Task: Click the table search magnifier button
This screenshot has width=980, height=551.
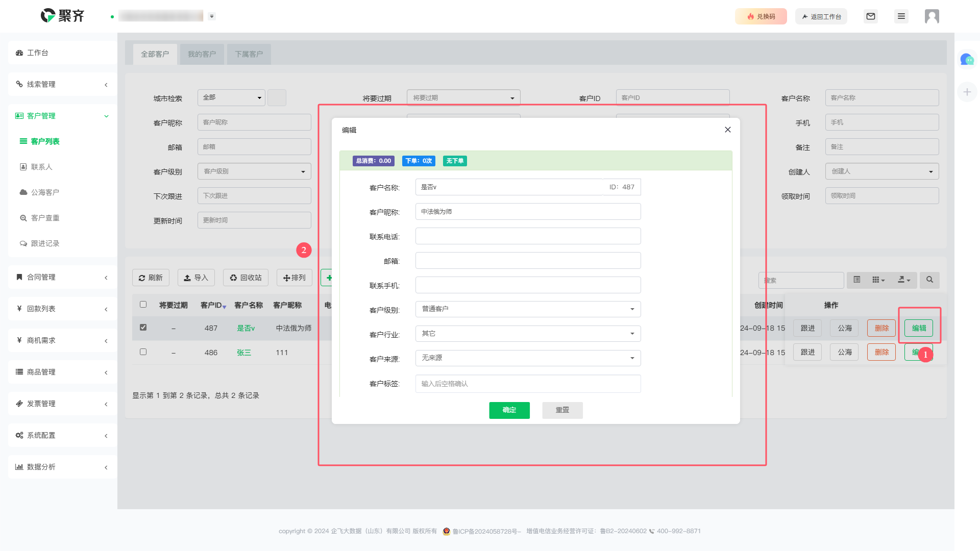Action: (x=929, y=280)
